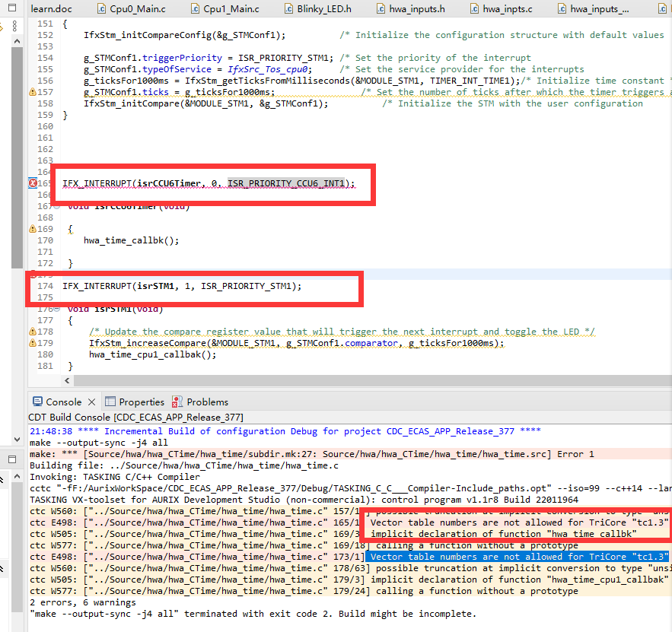
Task: Click the Properties tab table icon
Action: (x=110, y=402)
